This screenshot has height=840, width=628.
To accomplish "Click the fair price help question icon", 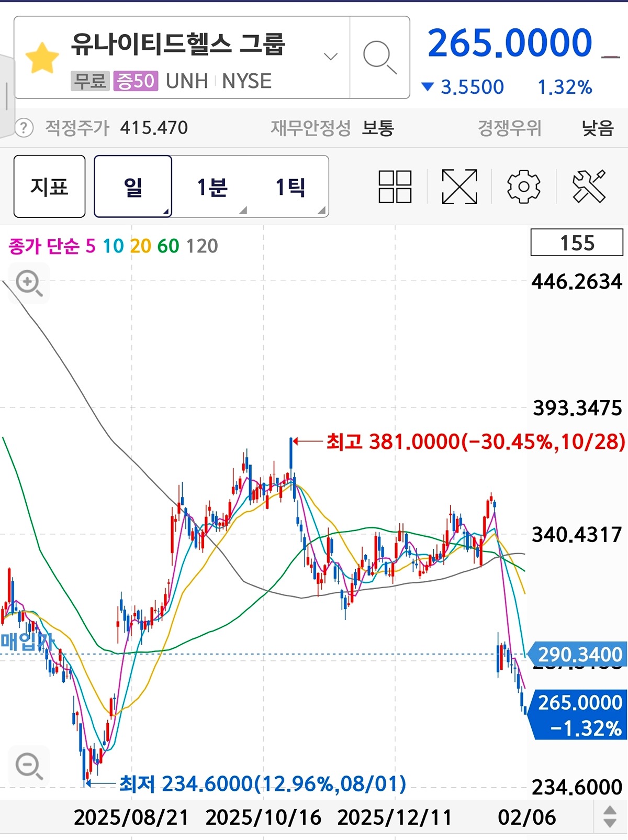I will click(x=24, y=128).
